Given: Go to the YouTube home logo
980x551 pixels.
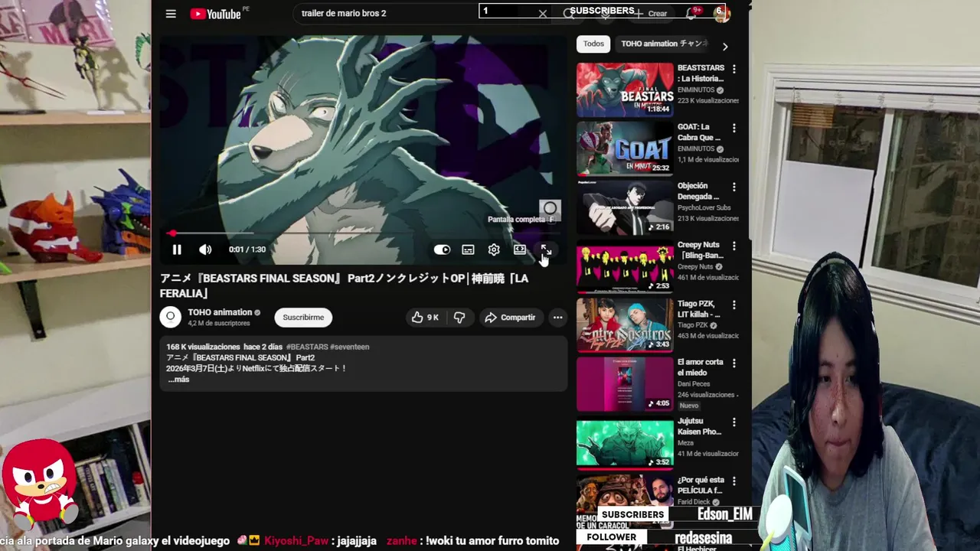Looking at the screenshot, I should click(x=215, y=14).
